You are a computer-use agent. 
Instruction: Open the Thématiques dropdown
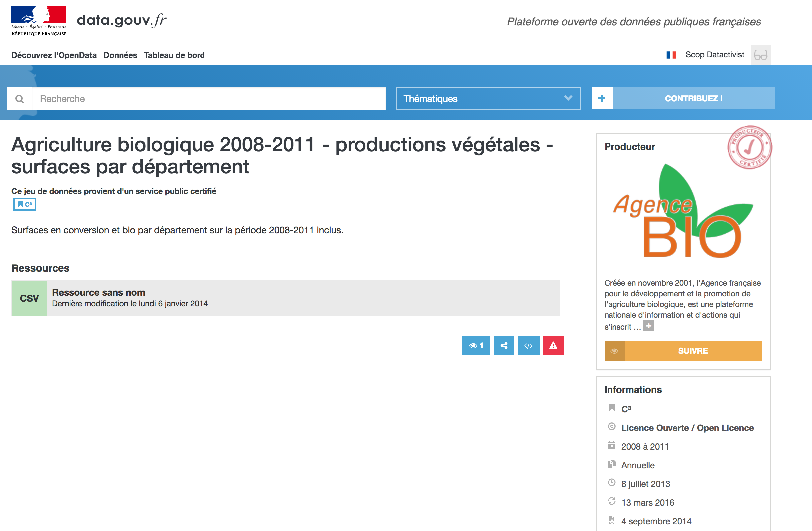[488, 99]
